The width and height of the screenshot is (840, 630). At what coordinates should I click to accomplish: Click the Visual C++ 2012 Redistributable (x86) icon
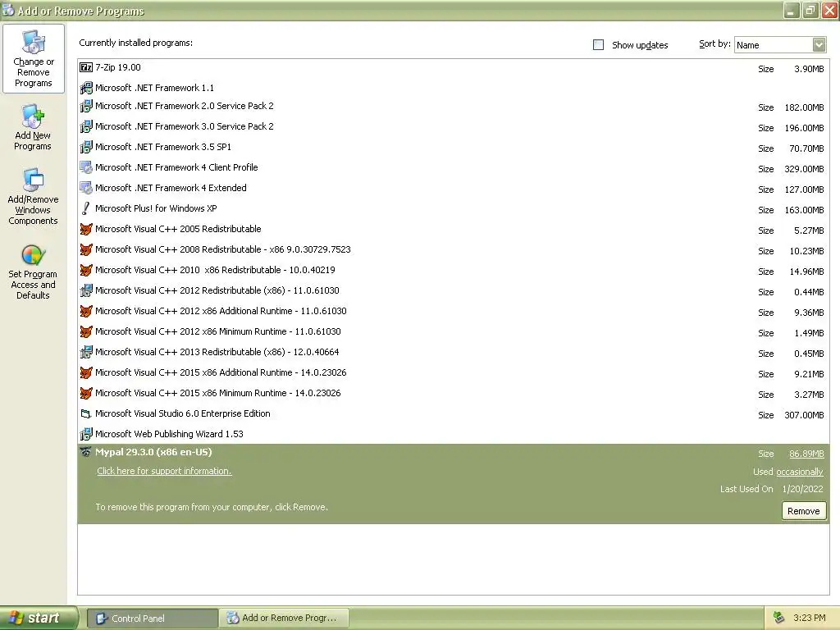(x=85, y=291)
